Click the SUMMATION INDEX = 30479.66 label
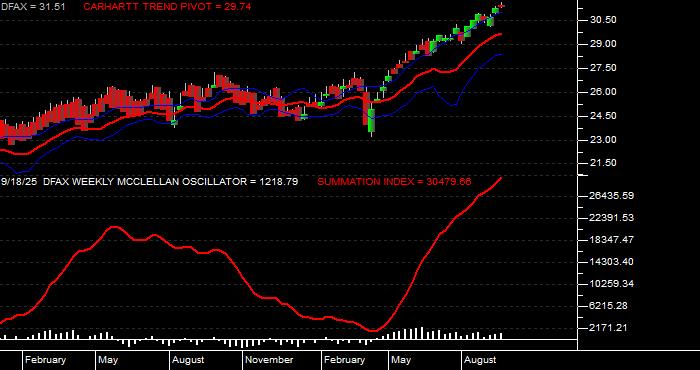 point(394,182)
